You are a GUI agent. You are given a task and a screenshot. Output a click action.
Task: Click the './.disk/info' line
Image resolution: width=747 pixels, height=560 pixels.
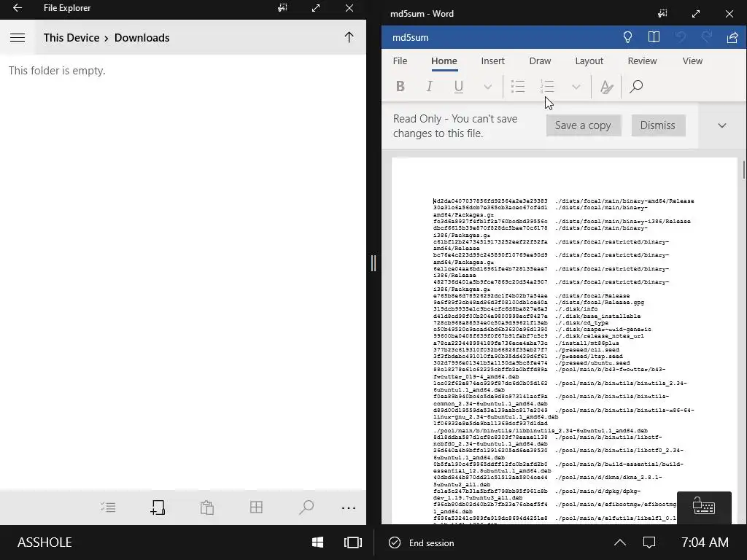[x=516, y=309]
